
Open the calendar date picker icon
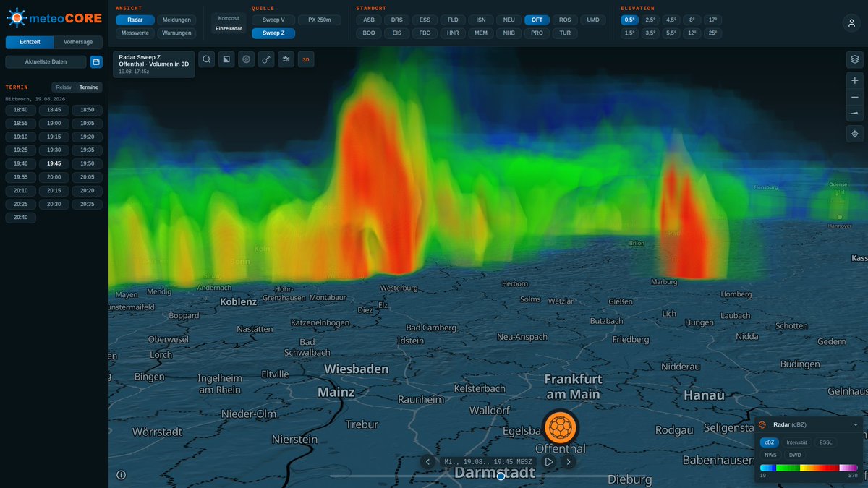point(96,62)
